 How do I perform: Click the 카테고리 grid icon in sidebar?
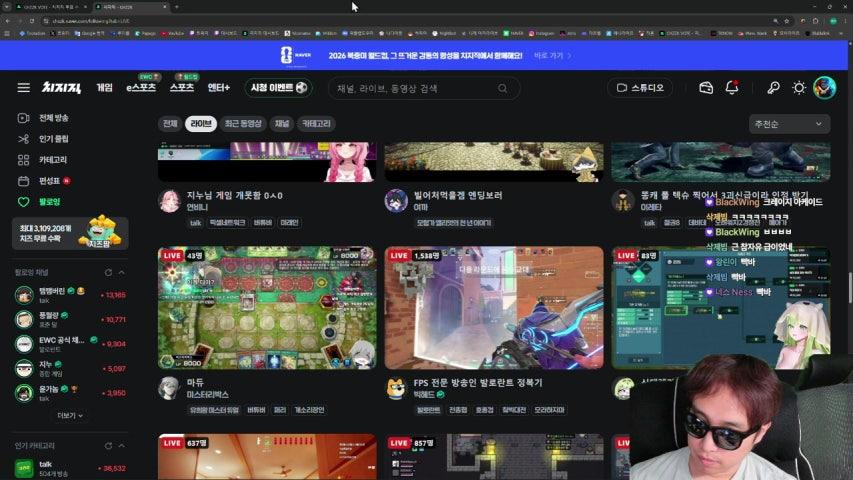pos(23,159)
